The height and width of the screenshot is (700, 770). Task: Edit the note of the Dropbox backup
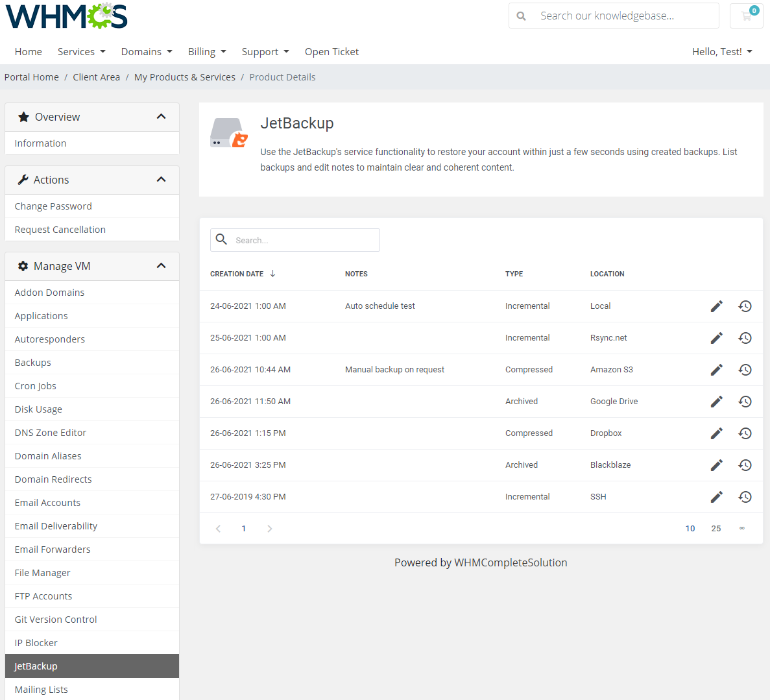[716, 433]
